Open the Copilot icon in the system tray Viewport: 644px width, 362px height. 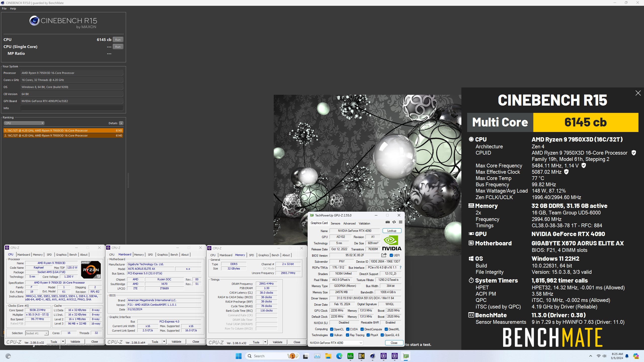click(x=636, y=356)
